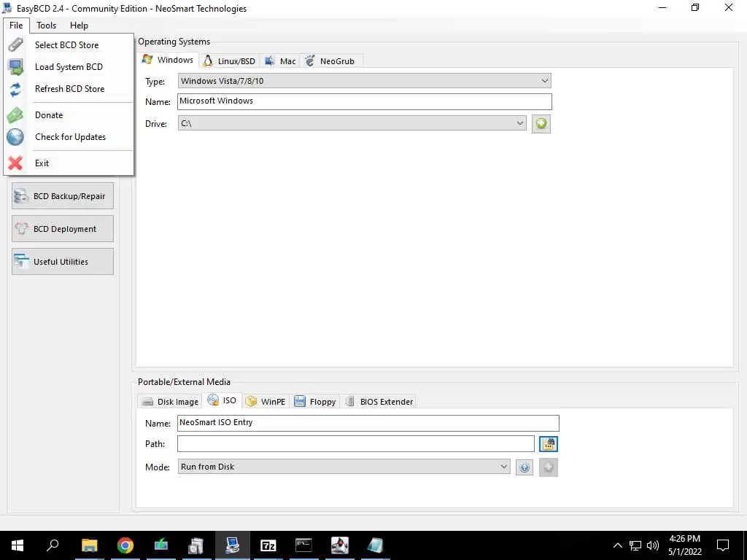The width and height of the screenshot is (747, 560).
Task: Switch to the Mac tab
Action: 281,61
